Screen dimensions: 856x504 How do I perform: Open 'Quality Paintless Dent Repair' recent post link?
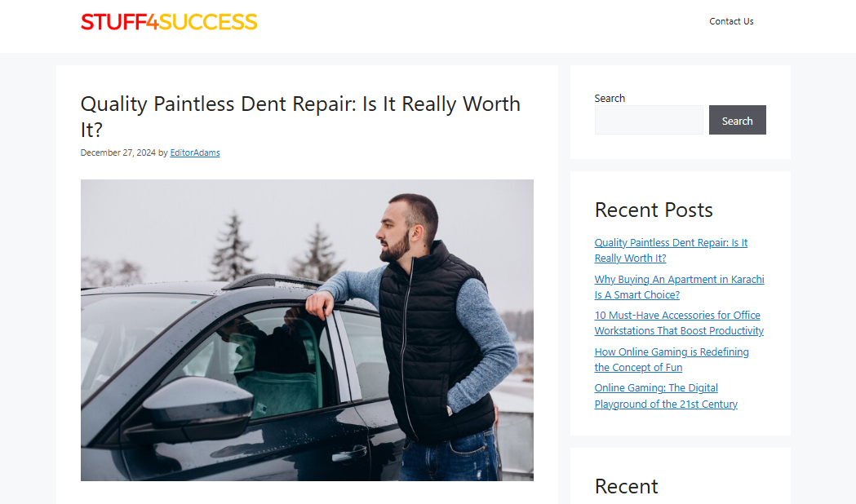671,250
